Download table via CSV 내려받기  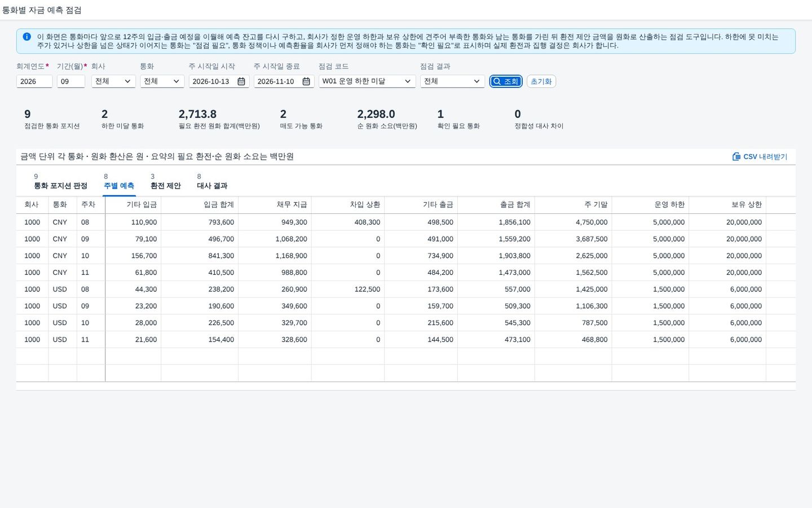click(x=760, y=156)
